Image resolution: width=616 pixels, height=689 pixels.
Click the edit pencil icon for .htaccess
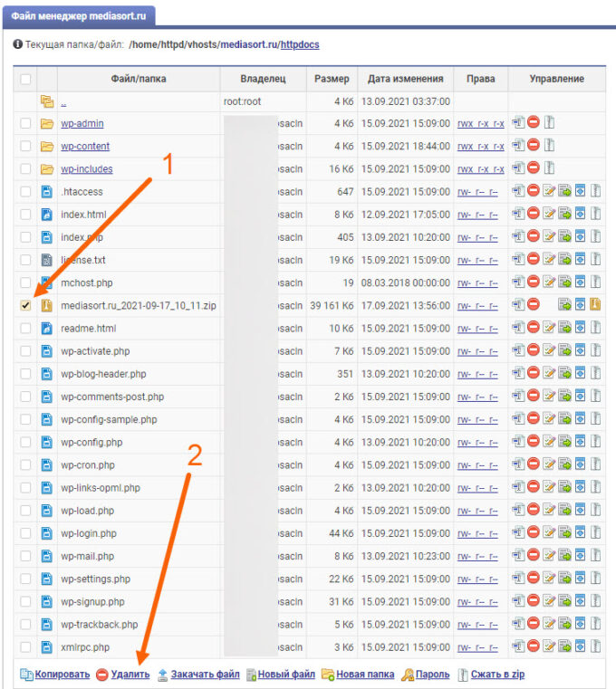[549, 191]
